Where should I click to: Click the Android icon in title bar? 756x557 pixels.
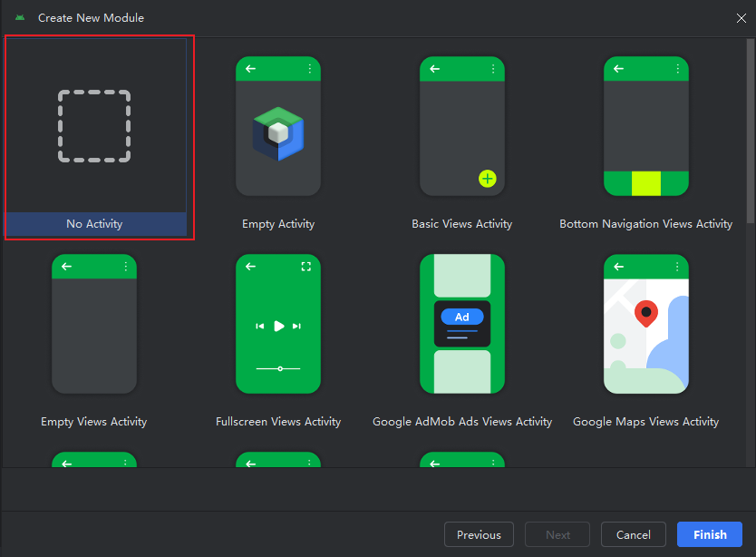click(x=20, y=18)
